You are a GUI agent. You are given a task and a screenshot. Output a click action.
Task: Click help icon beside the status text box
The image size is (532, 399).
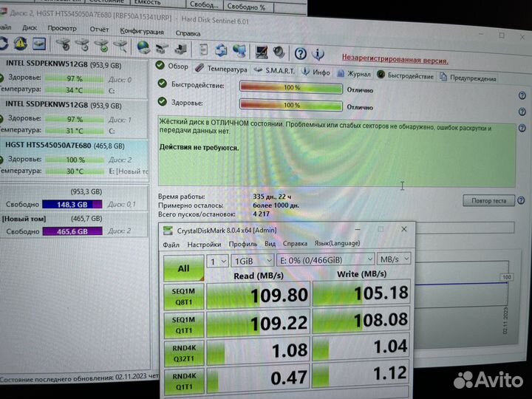click(522, 128)
